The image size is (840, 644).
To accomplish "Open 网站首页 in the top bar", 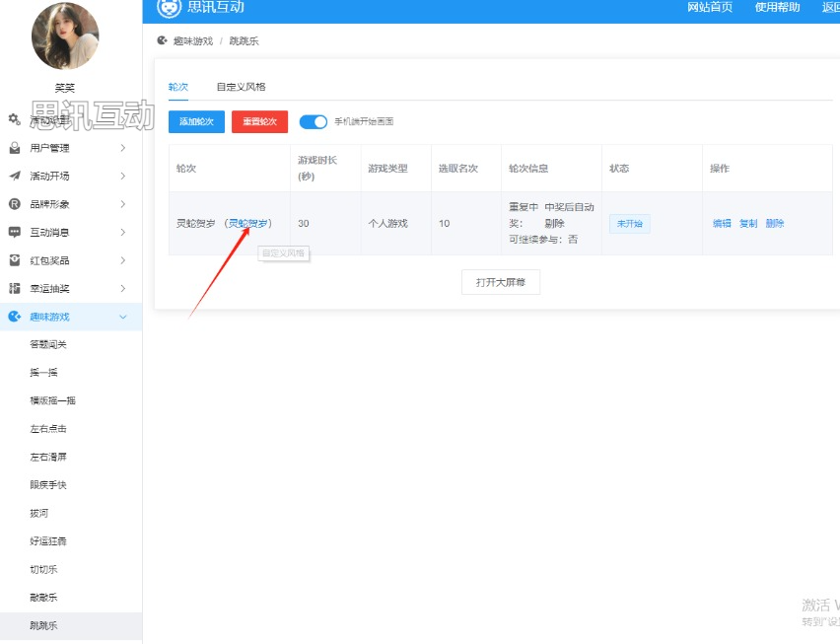I will click(x=710, y=8).
